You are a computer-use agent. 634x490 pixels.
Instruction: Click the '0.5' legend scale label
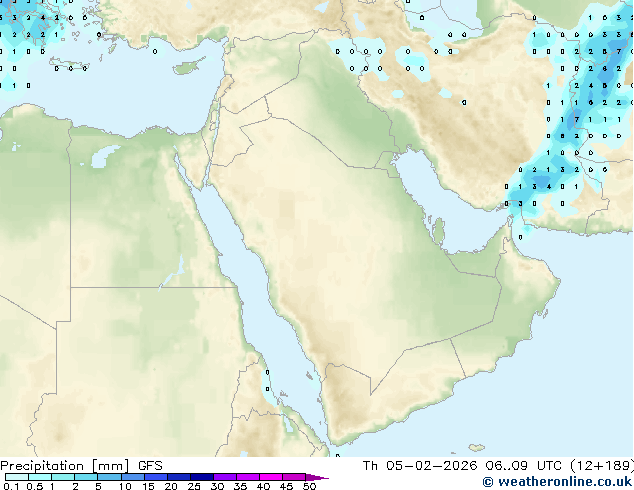tap(35, 486)
